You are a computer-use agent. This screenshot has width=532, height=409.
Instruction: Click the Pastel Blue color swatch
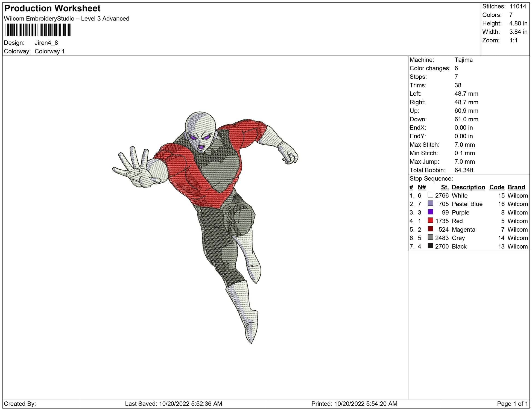[x=430, y=204]
